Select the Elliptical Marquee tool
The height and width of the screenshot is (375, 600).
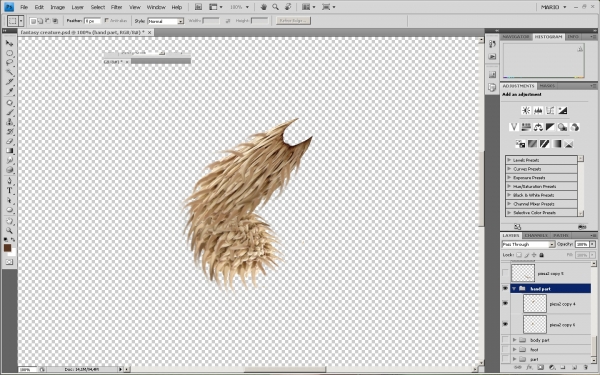9,53
